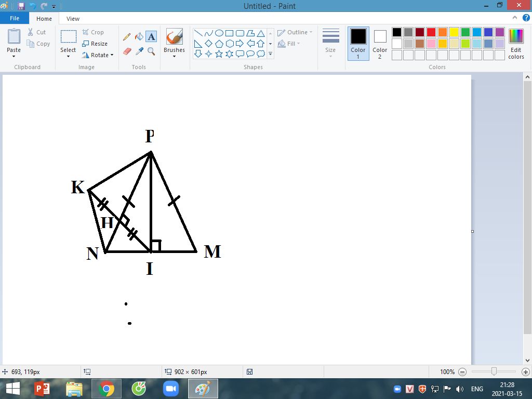This screenshot has height=399, width=532.
Task: Open the shape Outline dropdown
Action: 295,32
